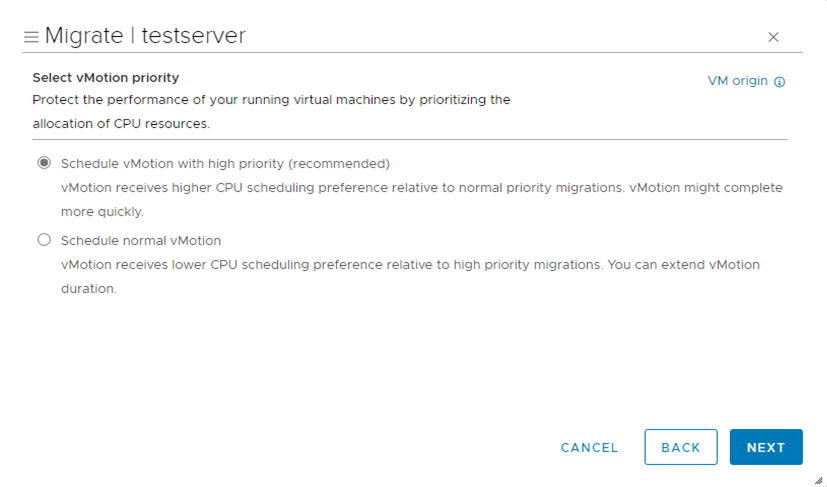Open the VM origin link

tap(737, 81)
